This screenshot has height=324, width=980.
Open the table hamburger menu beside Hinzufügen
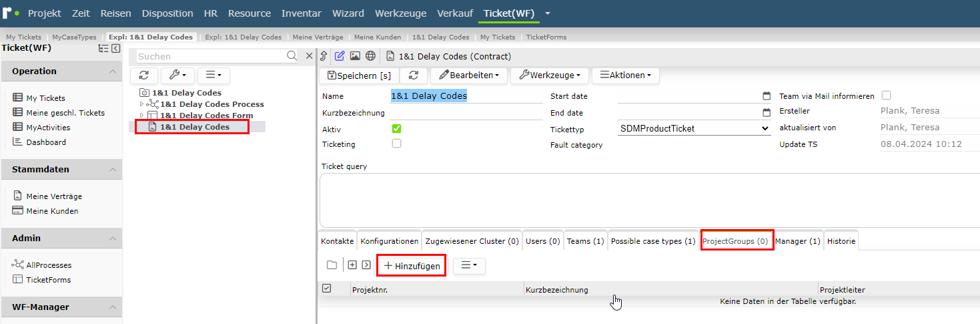point(469,265)
